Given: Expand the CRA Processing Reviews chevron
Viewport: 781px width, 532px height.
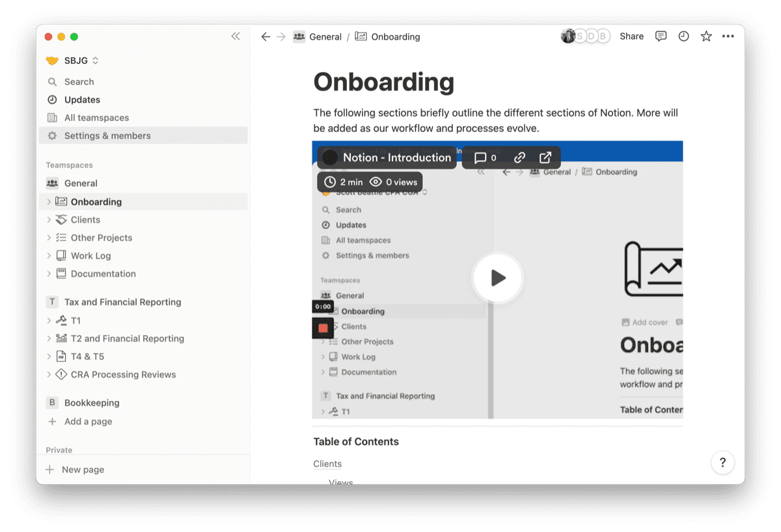Looking at the screenshot, I should (x=49, y=375).
